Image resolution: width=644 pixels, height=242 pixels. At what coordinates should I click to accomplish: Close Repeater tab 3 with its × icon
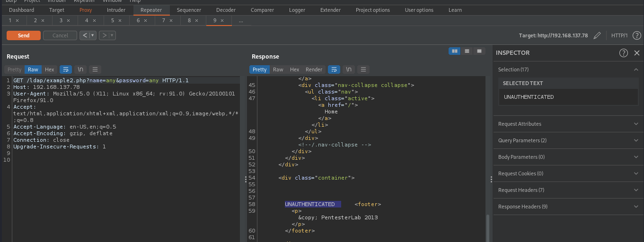(x=69, y=21)
